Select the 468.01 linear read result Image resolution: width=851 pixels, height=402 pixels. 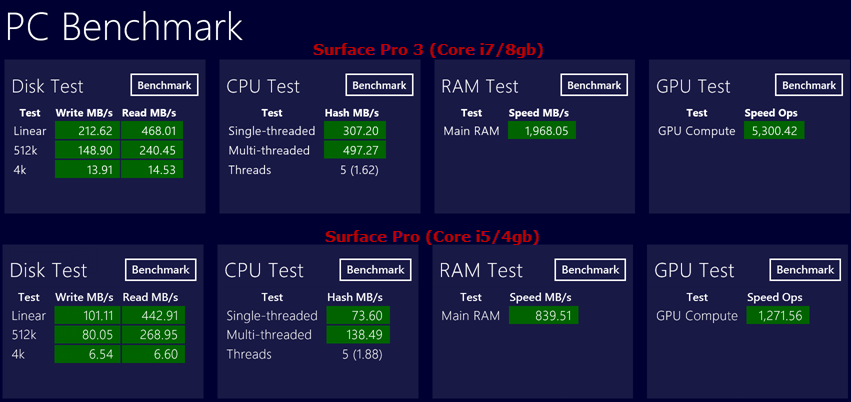click(152, 131)
